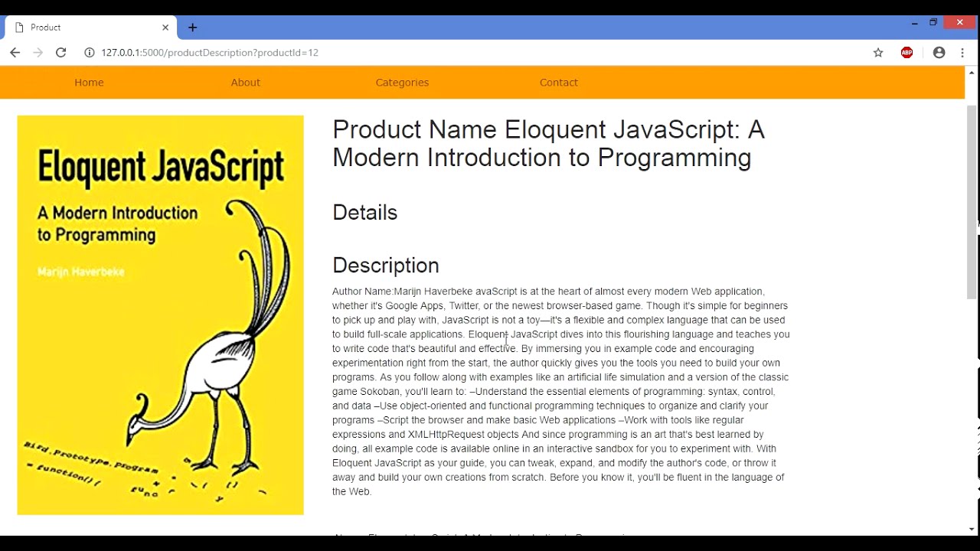The height and width of the screenshot is (551, 980).
Task: Go back with the browser back arrow
Action: (x=15, y=53)
